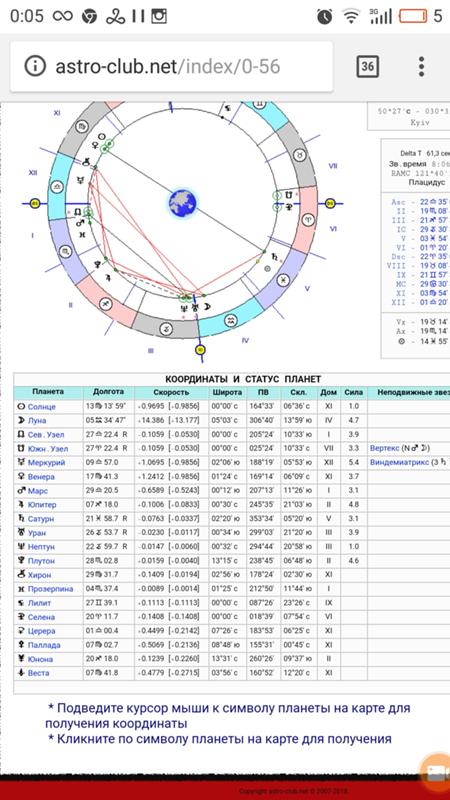Open the Паллада link
This screenshot has height=800, width=450.
point(44,645)
